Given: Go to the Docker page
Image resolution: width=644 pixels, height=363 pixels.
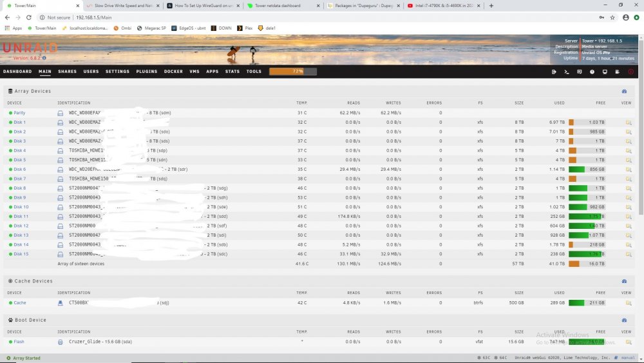Looking at the screenshot, I should point(173,72).
